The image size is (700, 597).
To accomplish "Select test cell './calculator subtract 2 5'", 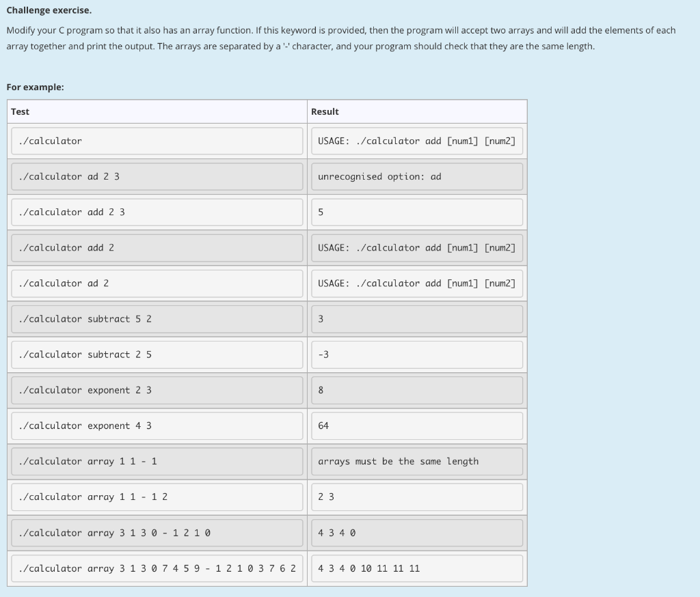I will [x=157, y=355].
